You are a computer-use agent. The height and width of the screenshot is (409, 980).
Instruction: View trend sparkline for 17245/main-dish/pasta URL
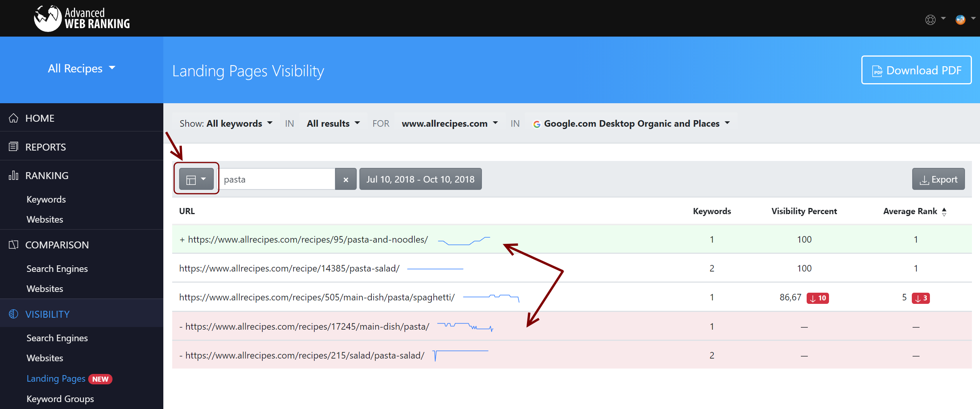click(x=465, y=327)
